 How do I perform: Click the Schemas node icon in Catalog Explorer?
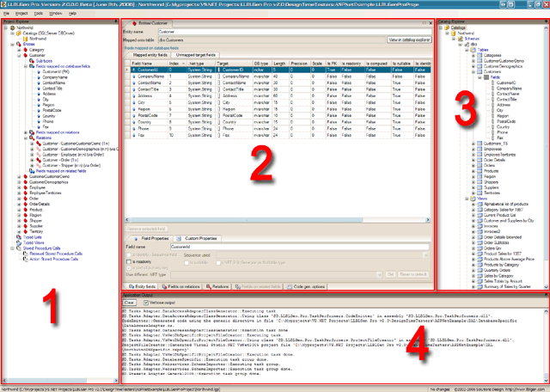point(461,39)
